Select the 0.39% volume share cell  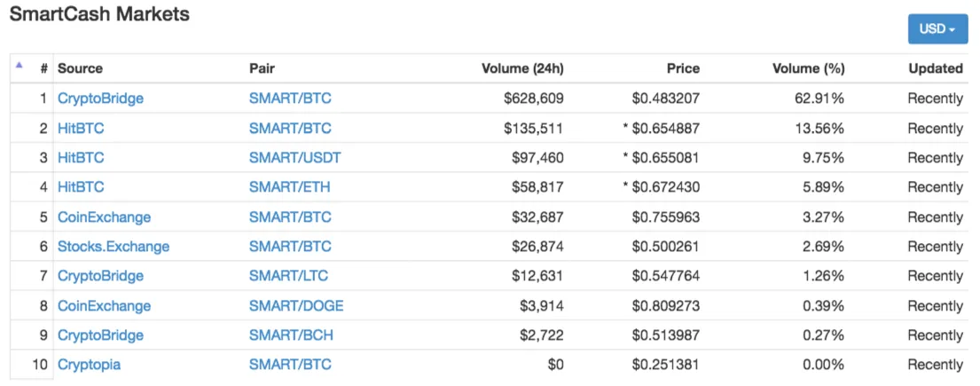click(823, 306)
